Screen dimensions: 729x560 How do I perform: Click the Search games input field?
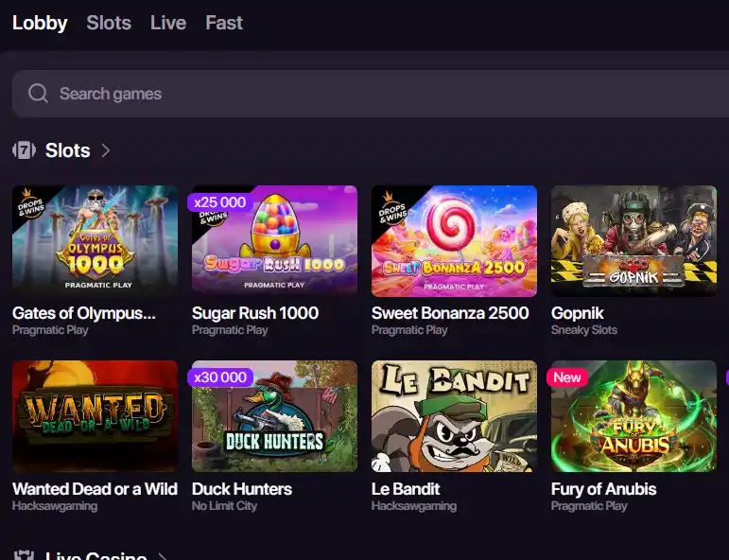pyautogui.click(x=371, y=94)
